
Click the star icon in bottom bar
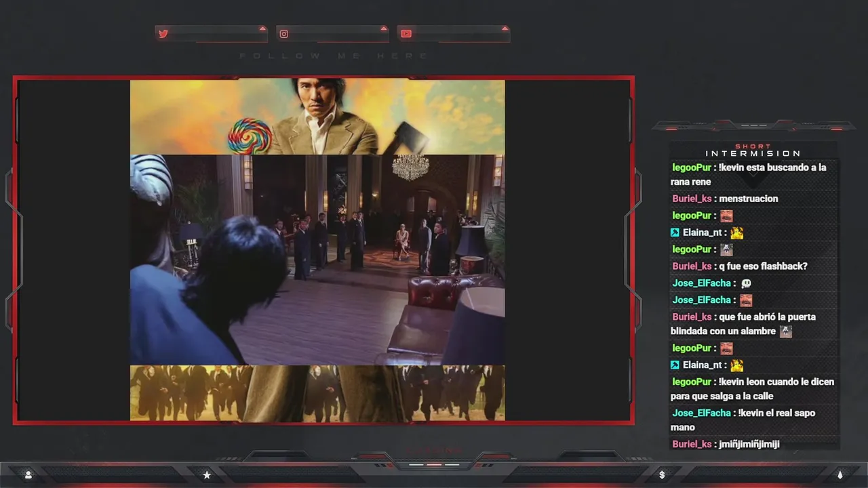pyautogui.click(x=207, y=475)
